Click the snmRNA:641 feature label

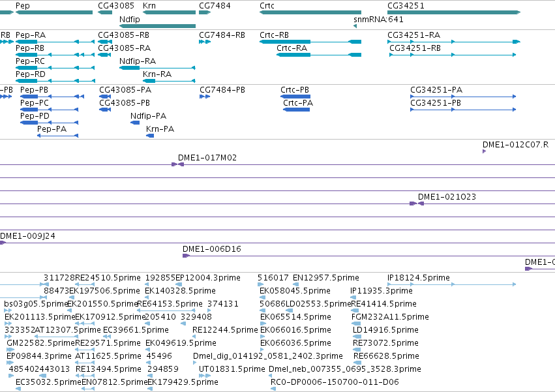378,20
